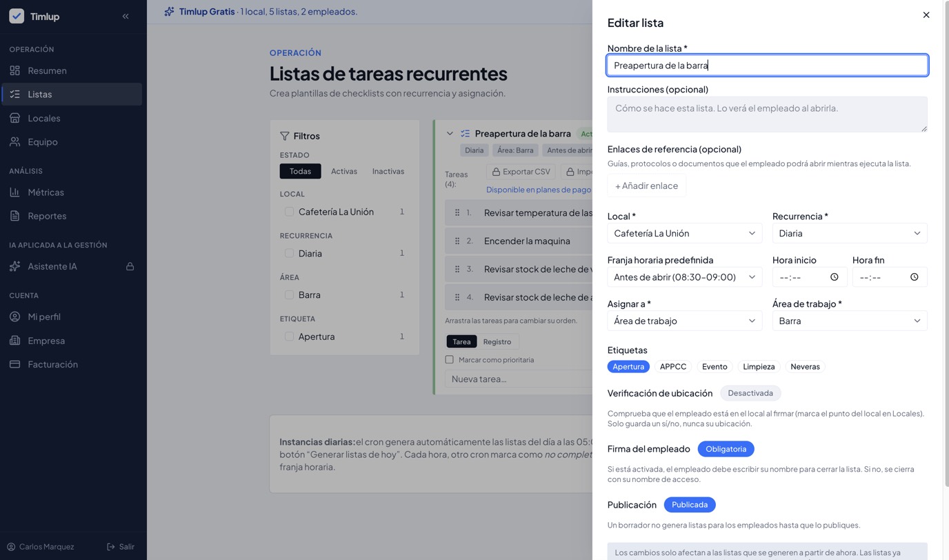This screenshot has width=949, height=560.
Task: Click the Equipo people icon
Action: pyautogui.click(x=14, y=141)
